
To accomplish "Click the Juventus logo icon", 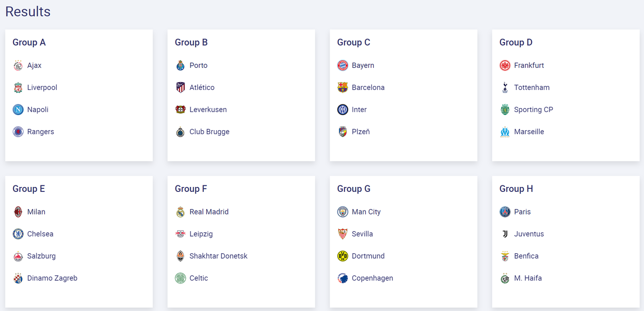I will click(x=505, y=234).
